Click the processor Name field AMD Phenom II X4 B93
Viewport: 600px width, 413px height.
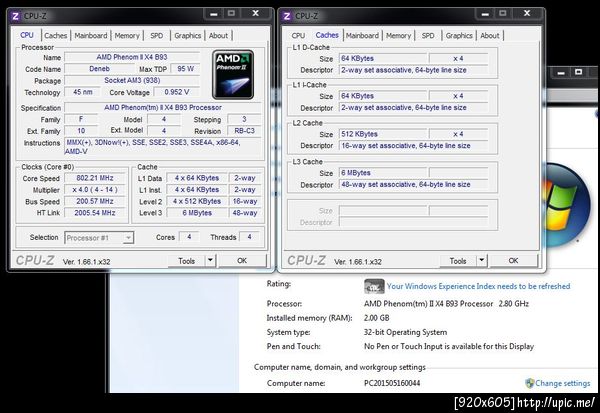[132, 57]
